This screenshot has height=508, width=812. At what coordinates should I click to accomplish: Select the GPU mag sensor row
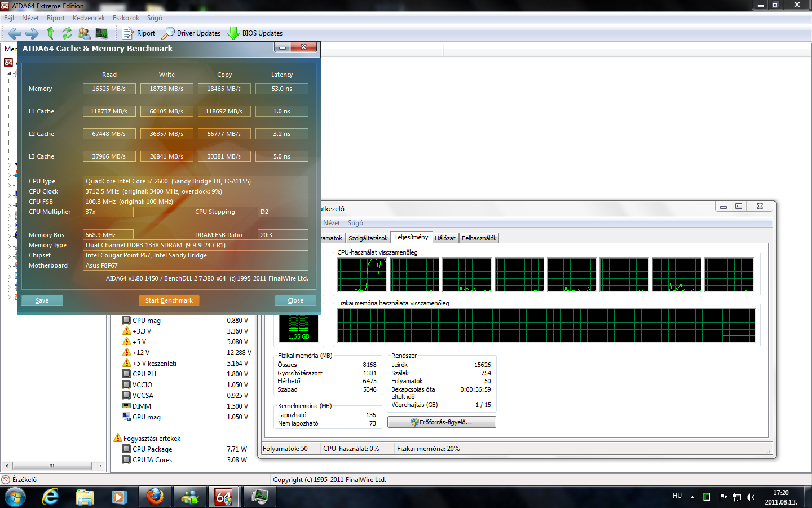pyautogui.click(x=186, y=417)
